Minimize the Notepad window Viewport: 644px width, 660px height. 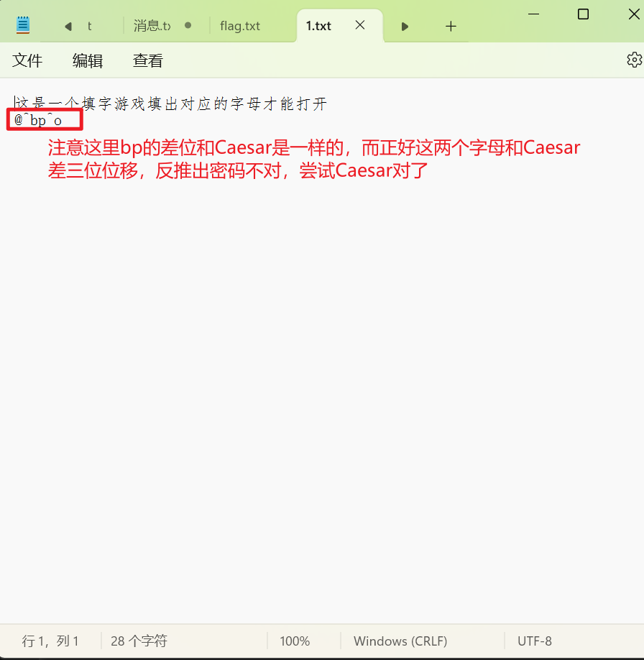pyautogui.click(x=533, y=14)
